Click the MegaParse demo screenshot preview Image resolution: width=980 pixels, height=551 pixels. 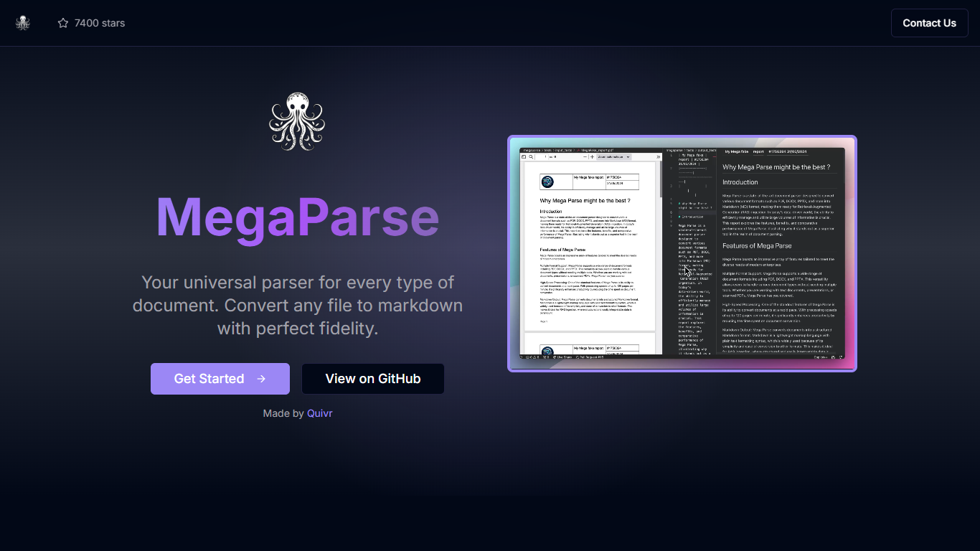[682, 254]
